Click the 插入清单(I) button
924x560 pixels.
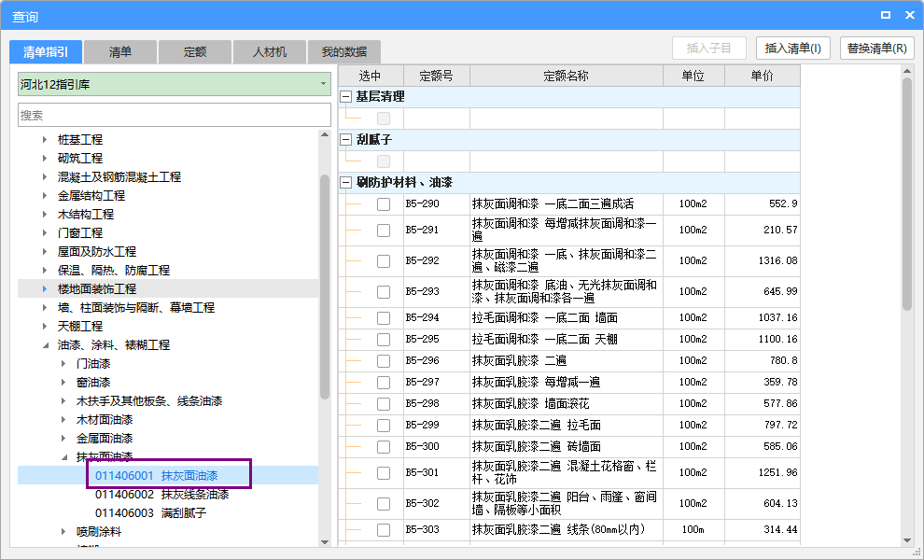pyautogui.click(x=792, y=49)
